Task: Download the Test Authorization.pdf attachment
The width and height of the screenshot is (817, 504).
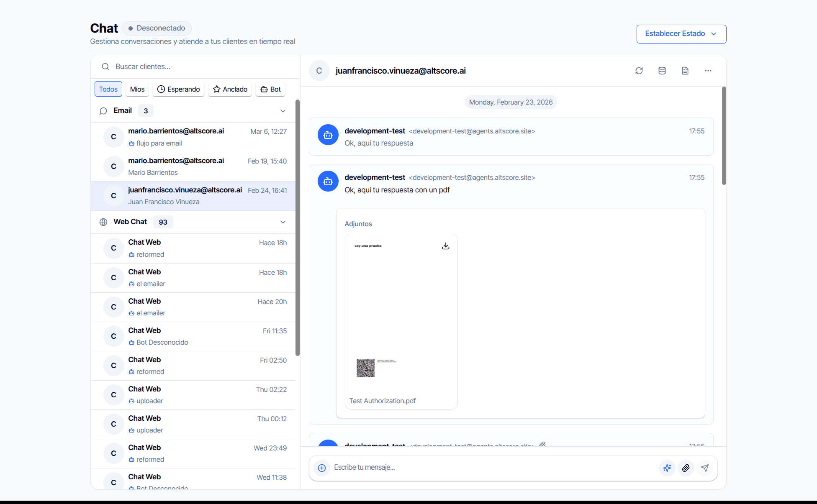Action: coord(445,246)
